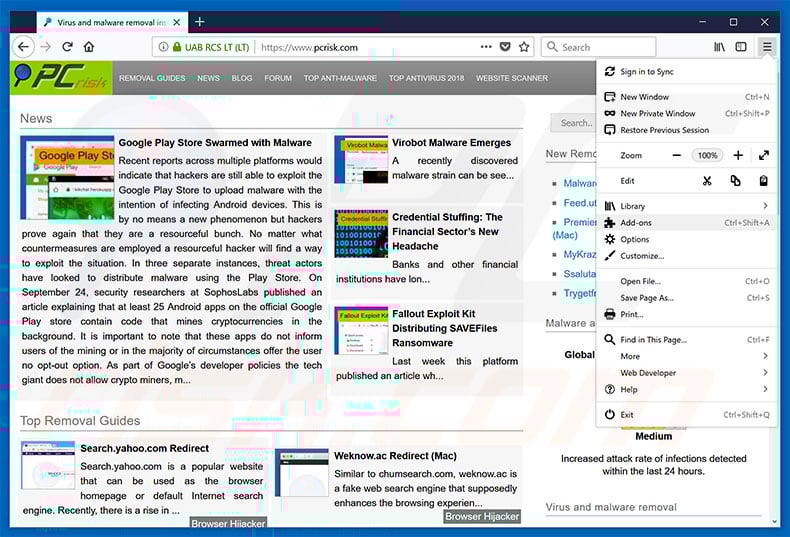Click the forward navigation arrow
The height and width of the screenshot is (537, 790).
[45, 47]
